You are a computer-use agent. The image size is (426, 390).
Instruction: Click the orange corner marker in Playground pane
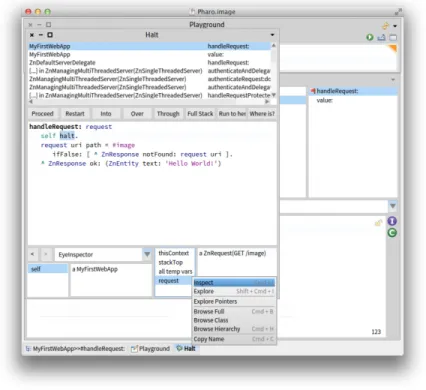click(x=393, y=49)
